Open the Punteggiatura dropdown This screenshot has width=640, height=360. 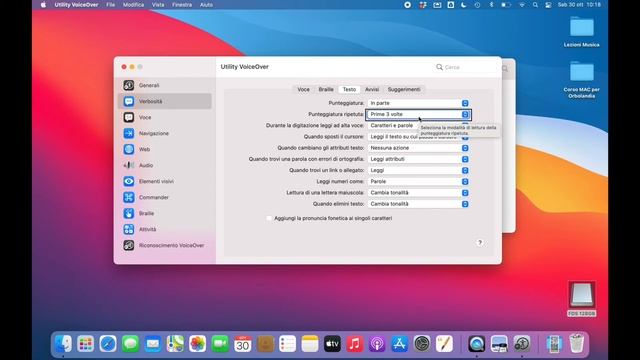[418, 103]
